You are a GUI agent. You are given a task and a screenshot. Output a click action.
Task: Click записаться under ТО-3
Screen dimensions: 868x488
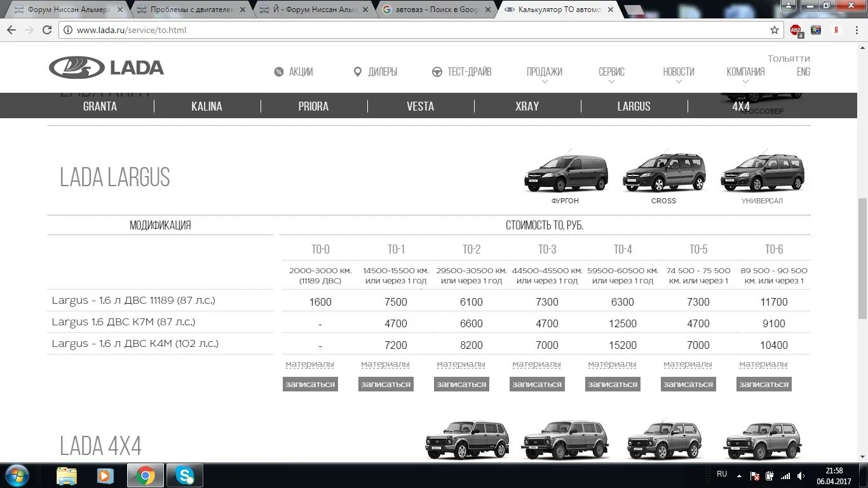(537, 384)
